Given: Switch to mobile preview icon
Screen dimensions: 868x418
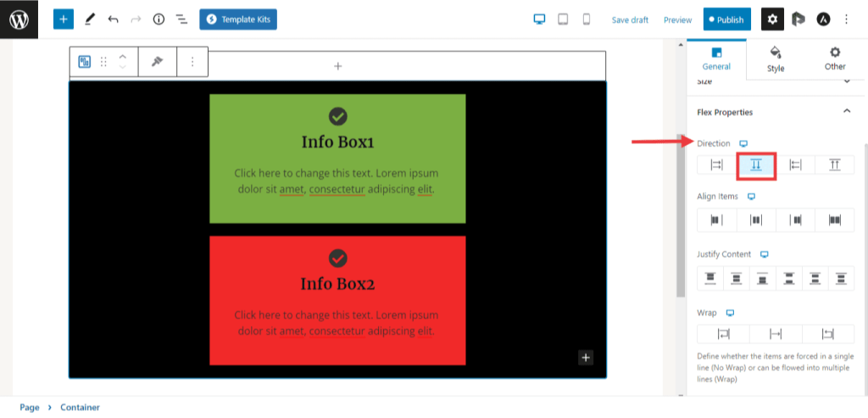Looking at the screenshot, I should [586, 20].
